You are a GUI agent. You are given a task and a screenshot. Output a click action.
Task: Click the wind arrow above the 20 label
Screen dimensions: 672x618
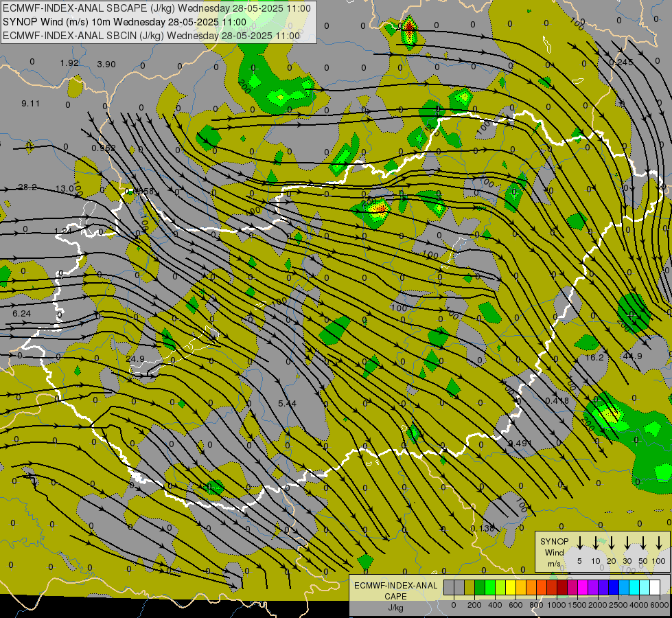(612, 542)
